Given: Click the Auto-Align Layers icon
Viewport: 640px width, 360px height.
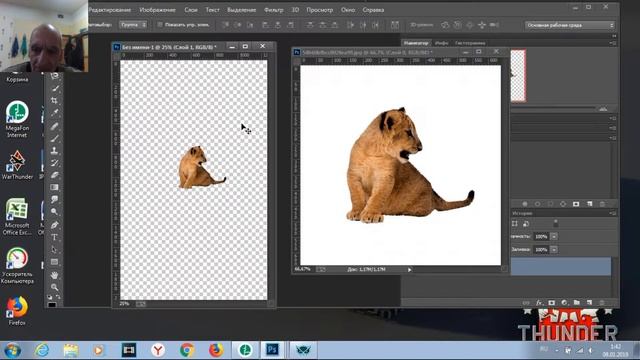Looking at the screenshot, I should tap(395, 25).
